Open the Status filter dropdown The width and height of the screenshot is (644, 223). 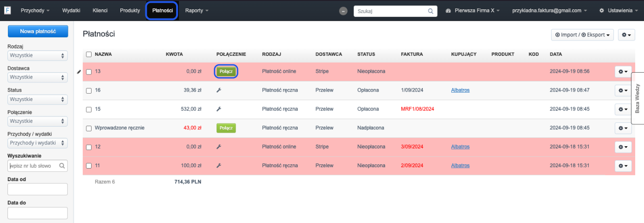coord(38,99)
